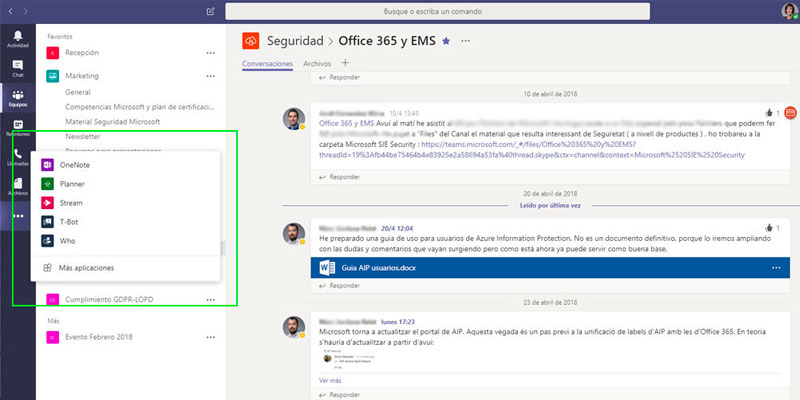Open the embedded preview image in last message
The width and height of the screenshot is (800, 400).
(349, 360)
